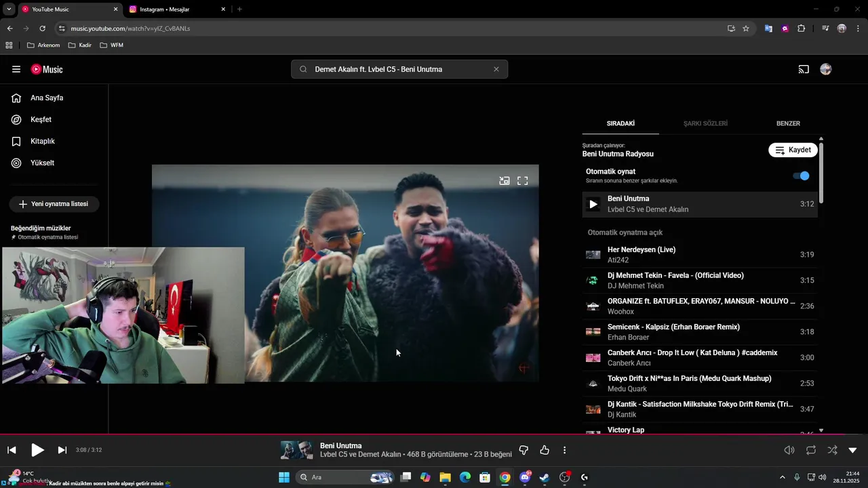Open the Beğendiğim müzikler playlist
The height and width of the screenshot is (488, 868).
(45, 232)
